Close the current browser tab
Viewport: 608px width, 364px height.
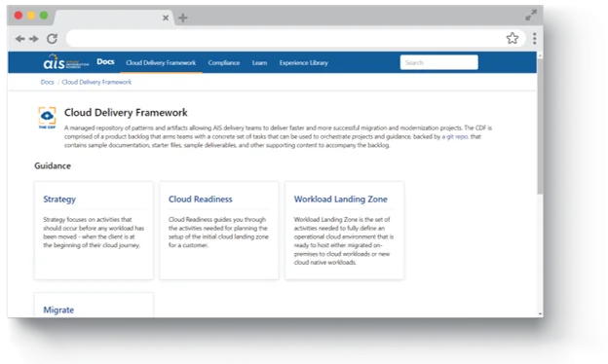click(x=166, y=18)
